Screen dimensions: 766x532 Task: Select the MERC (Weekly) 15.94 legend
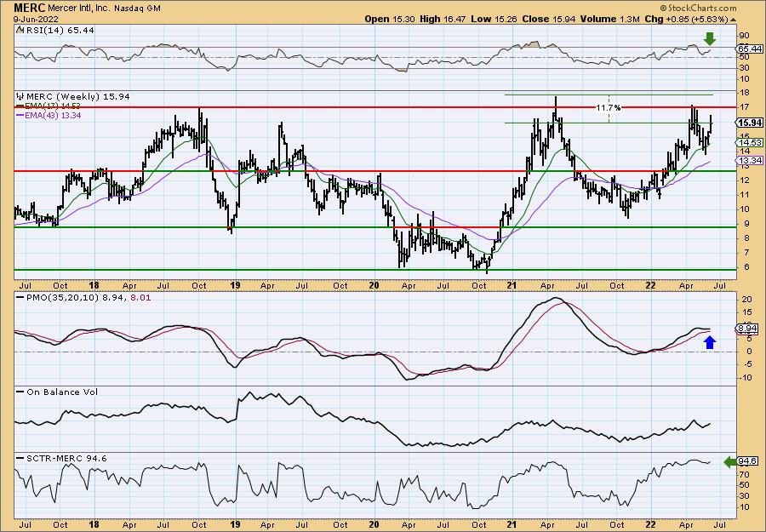(77, 97)
